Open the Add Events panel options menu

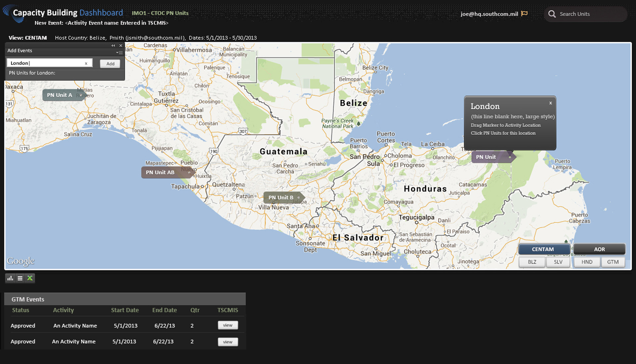(x=120, y=52)
